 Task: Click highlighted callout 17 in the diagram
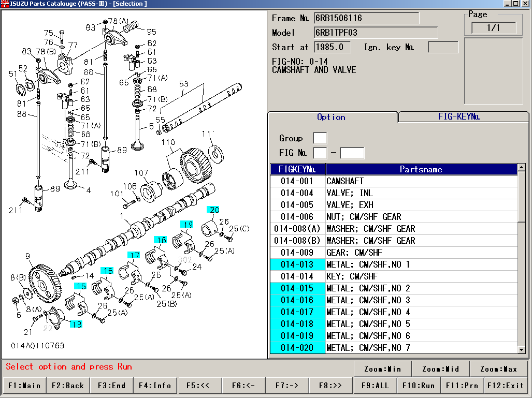(x=134, y=255)
